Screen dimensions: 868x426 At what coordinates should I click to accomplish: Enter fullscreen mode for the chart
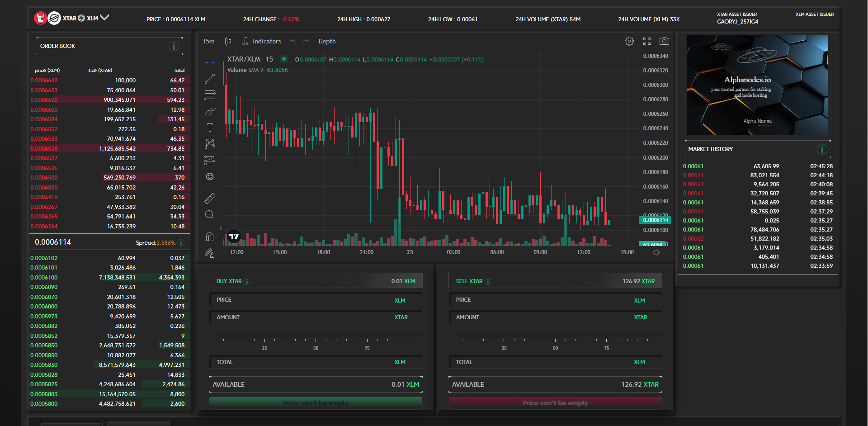pyautogui.click(x=647, y=41)
